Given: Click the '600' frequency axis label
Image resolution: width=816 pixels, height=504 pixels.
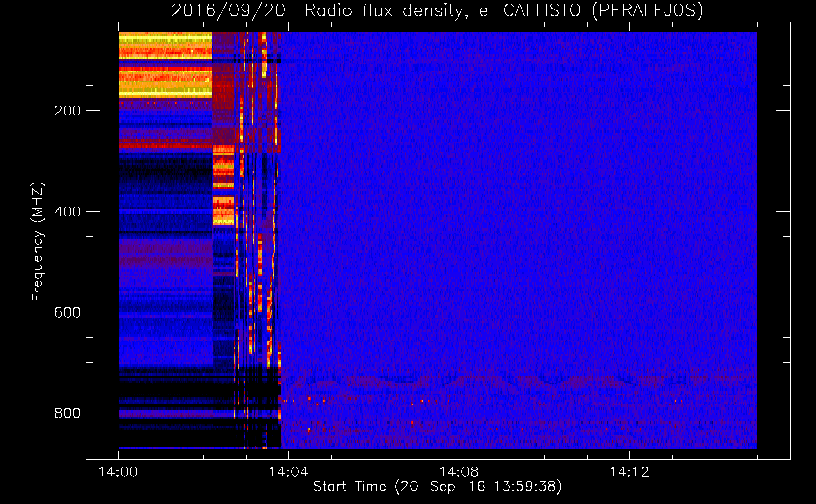Looking at the screenshot, I should tap(68, 312).
